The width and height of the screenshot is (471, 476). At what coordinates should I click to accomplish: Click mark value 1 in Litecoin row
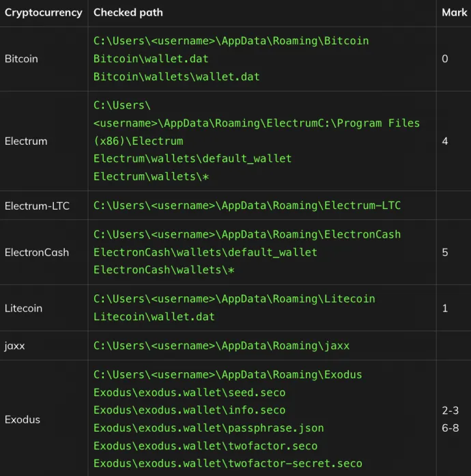tap(445, 309)
